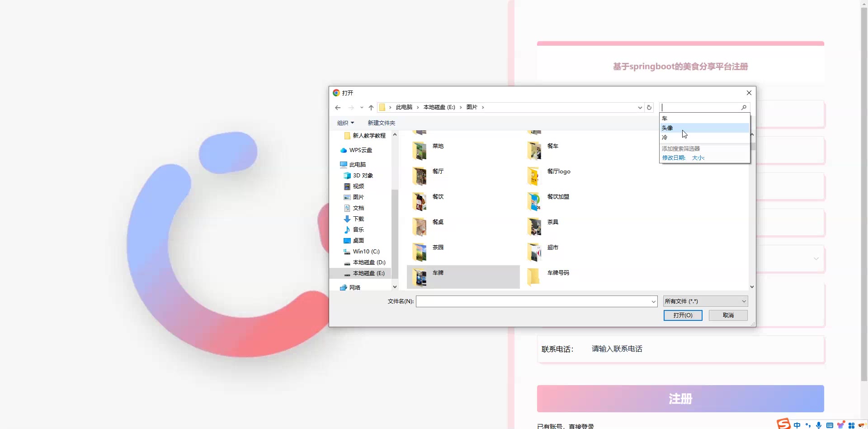Open the registration form dropdown behind the dialog
This screenshot has width=868, height=429.
click(816, 259)
